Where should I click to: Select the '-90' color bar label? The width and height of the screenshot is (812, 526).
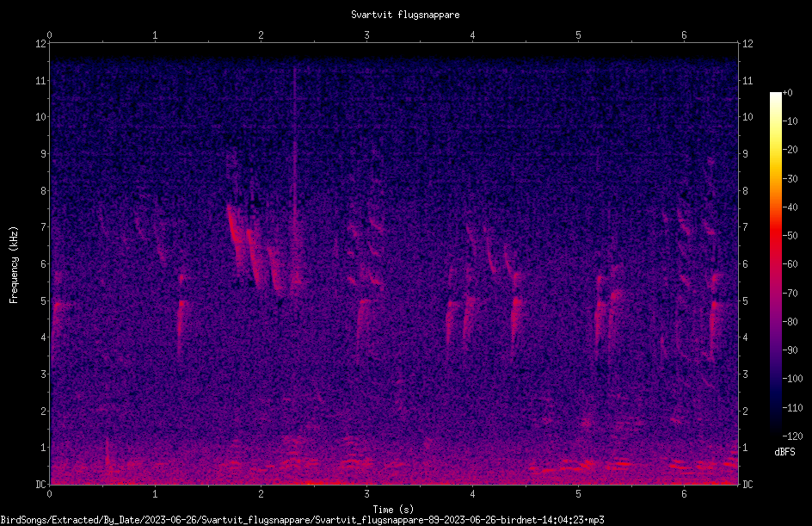(790, 350)
